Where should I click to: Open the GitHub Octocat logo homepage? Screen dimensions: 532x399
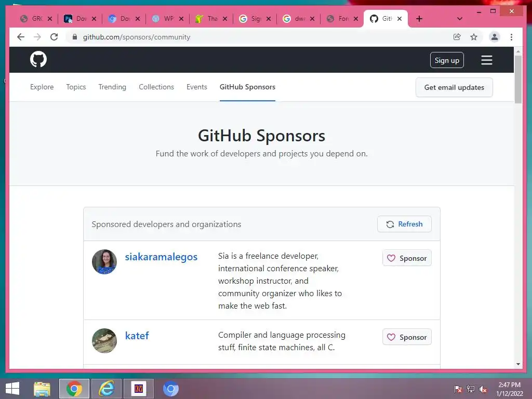[38, 60]
